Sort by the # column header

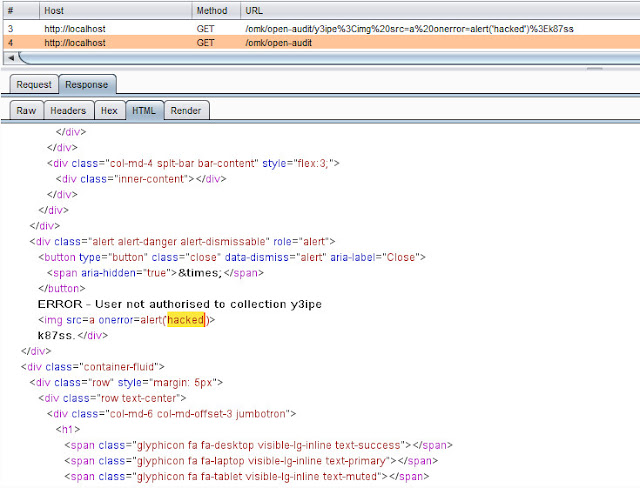pyautogui.click(x=21, y=11)
